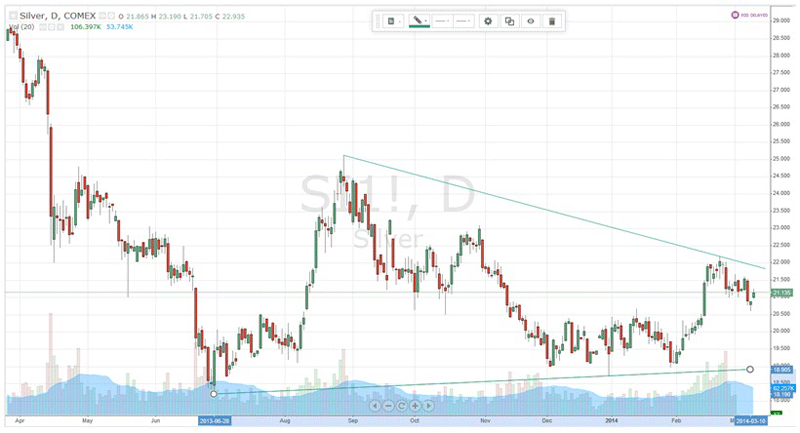Open the line style dropdown

click(442, 21)
